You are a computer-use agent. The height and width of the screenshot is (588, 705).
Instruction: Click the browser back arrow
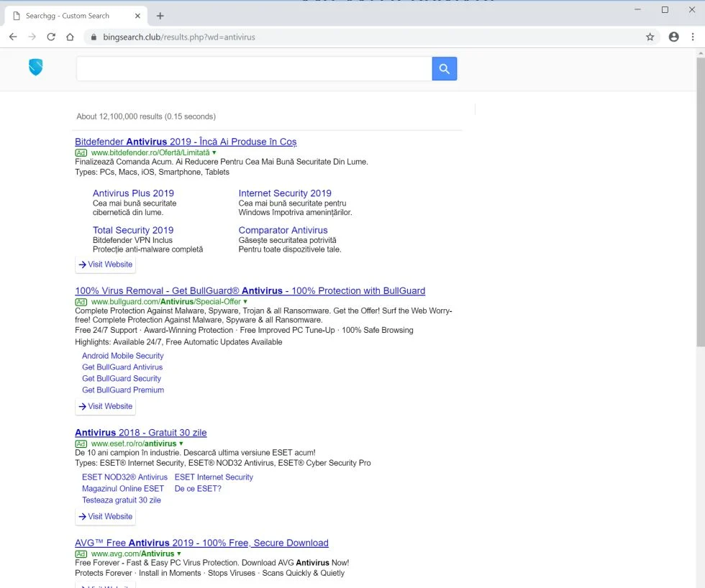(x=13, y=37)
